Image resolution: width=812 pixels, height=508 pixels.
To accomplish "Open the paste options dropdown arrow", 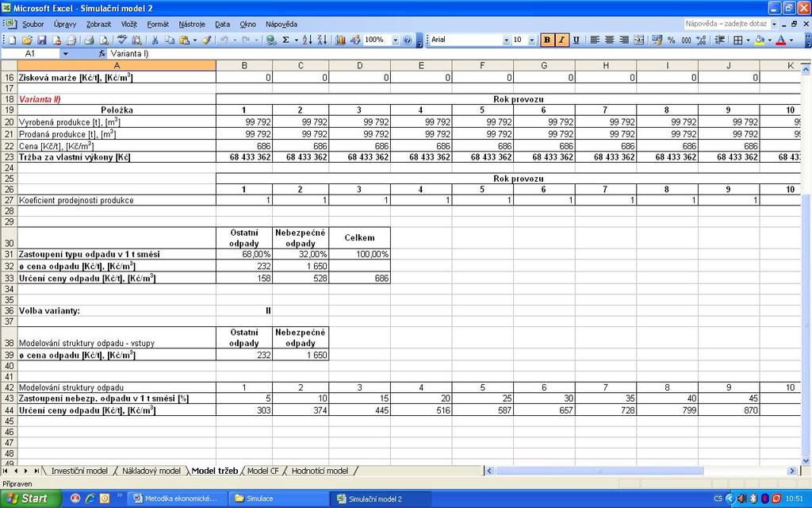I will click(195, 40).
